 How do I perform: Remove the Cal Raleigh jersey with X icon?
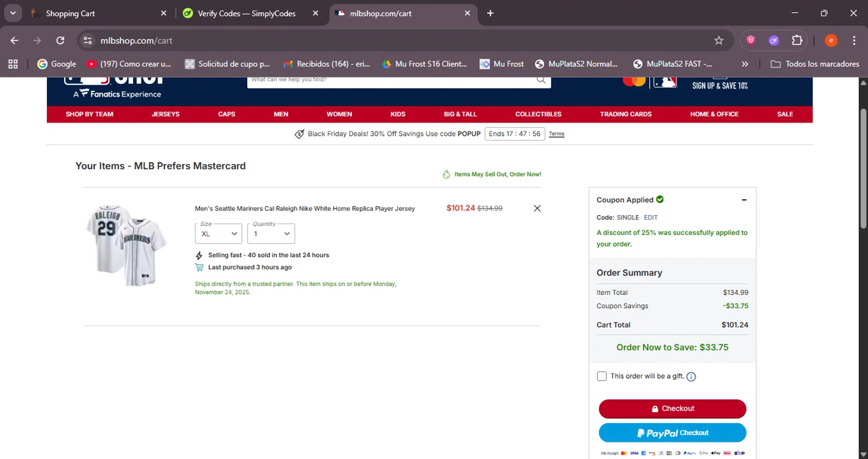click(537, 208)
